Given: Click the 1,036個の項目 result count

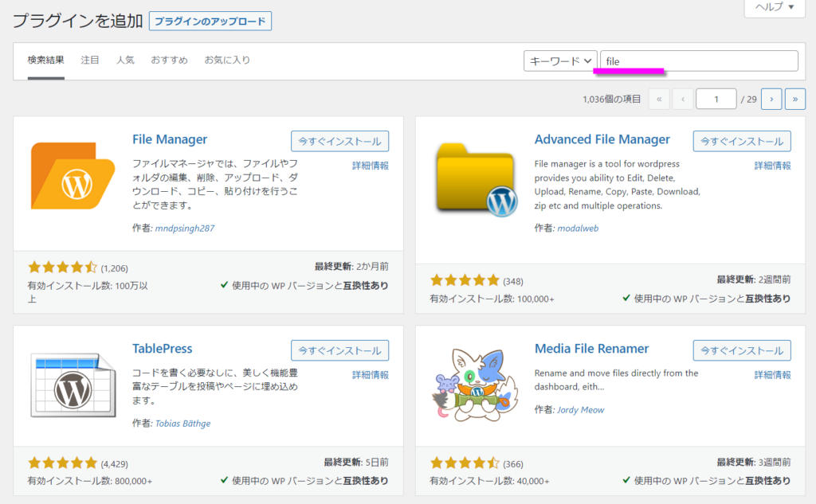Looking at the screenshot, I should pyautogui.click(x=611, y=99).
